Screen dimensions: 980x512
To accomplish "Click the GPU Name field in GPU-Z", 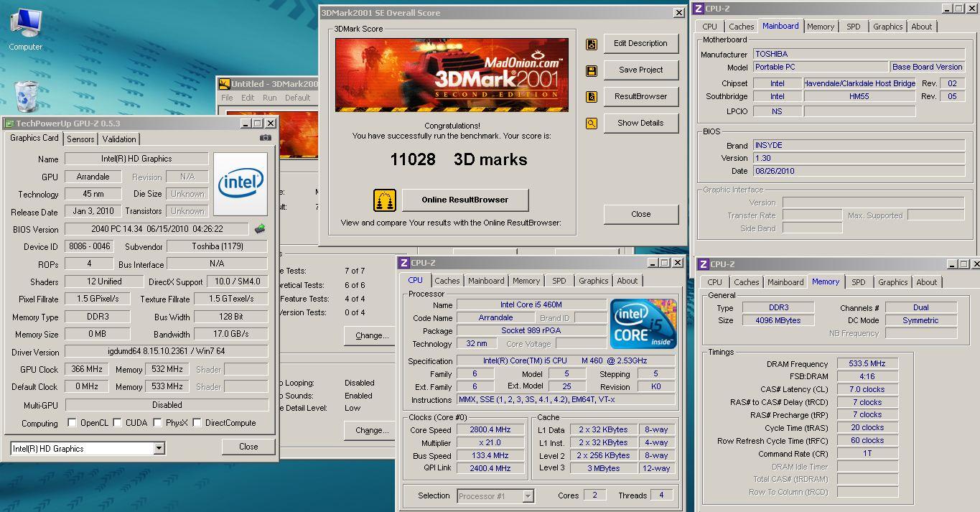I will click(136, 159).
